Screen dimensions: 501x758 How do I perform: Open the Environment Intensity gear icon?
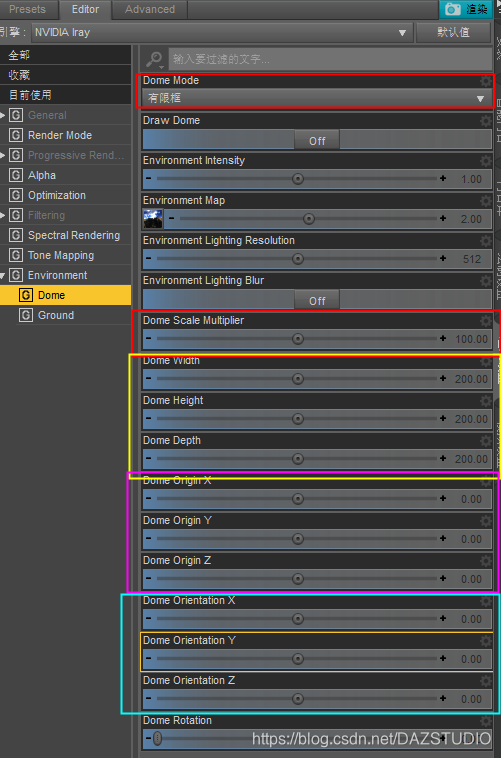[486, 161]
